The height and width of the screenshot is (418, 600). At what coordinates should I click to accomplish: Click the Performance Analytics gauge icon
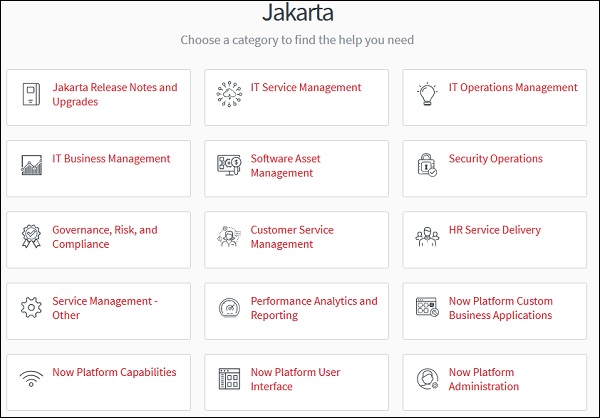(x=229, y=308)
